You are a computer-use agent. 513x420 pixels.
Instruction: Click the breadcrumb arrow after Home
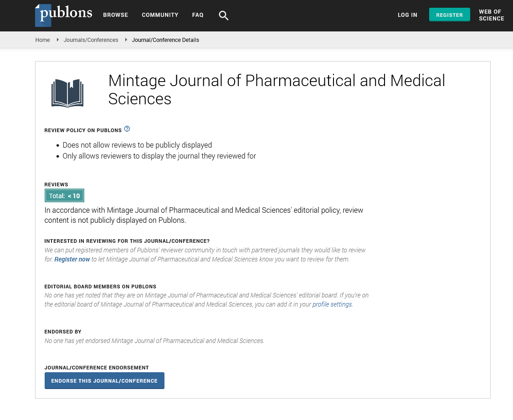(58, 40)
